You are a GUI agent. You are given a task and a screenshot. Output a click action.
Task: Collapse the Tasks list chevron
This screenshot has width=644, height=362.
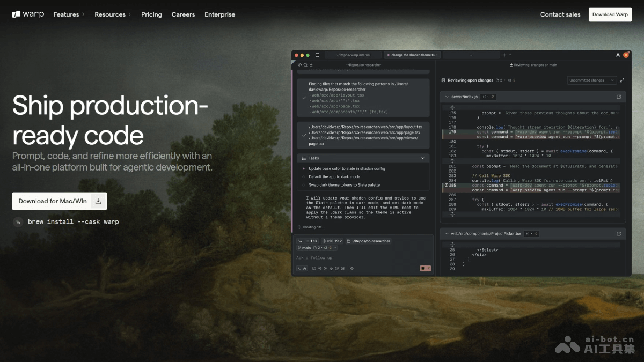pyautogui.click(x=423, y=158)
